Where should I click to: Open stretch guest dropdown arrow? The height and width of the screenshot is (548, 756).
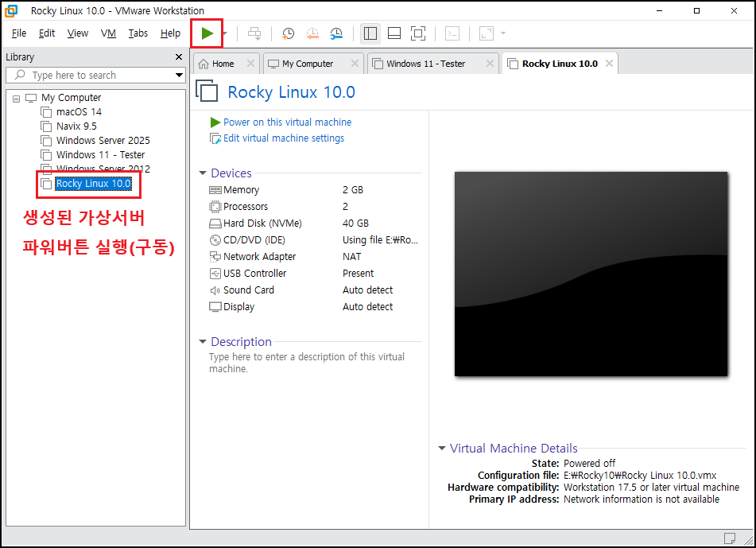click(x=503, y=33)
